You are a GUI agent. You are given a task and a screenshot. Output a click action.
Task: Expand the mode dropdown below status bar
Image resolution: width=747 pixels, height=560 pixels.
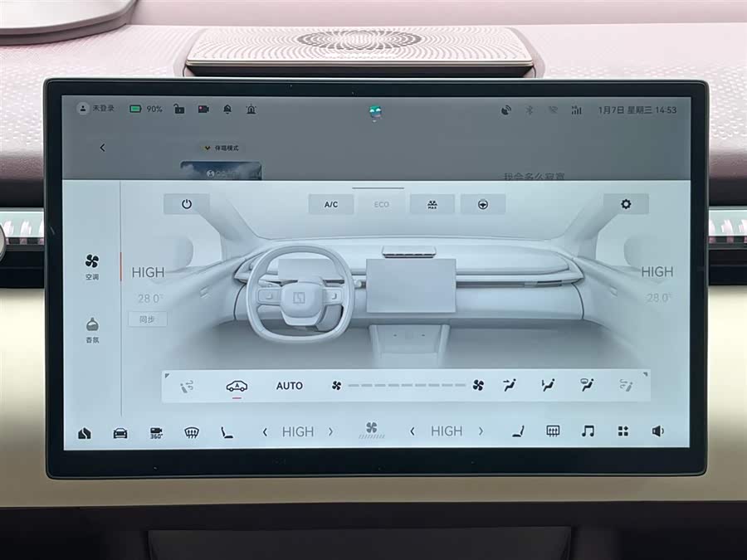[x=221, y=149]
